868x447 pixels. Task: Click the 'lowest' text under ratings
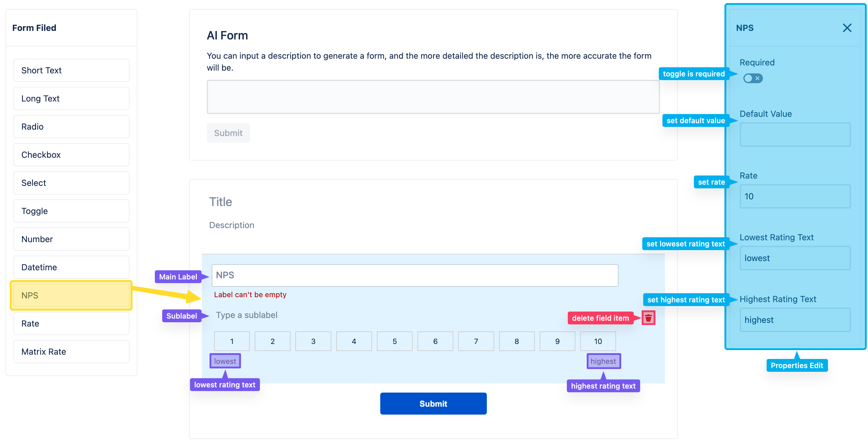(x=225, y=361)
